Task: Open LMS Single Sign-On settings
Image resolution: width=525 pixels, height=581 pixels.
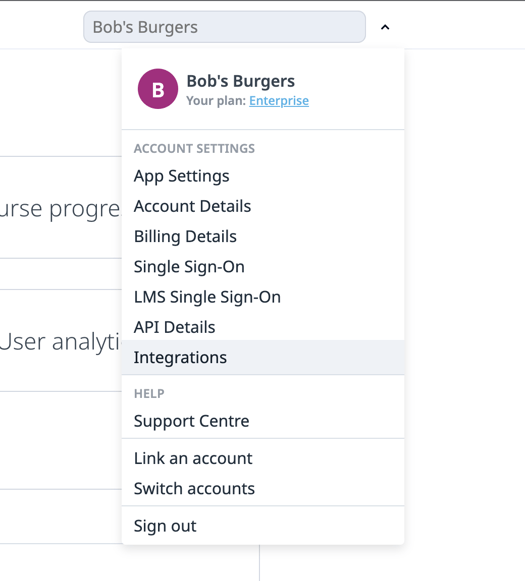Action: (x=263, y=297)
